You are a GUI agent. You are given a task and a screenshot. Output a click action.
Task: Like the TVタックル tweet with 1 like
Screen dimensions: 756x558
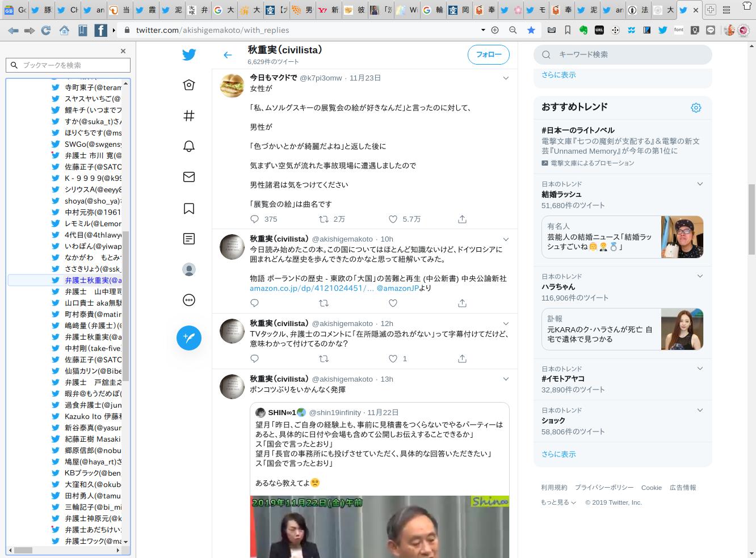tap(393, 358)
